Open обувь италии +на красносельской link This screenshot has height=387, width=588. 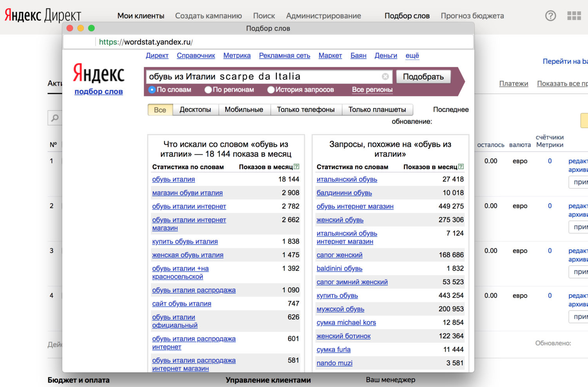tap(180, 273)
